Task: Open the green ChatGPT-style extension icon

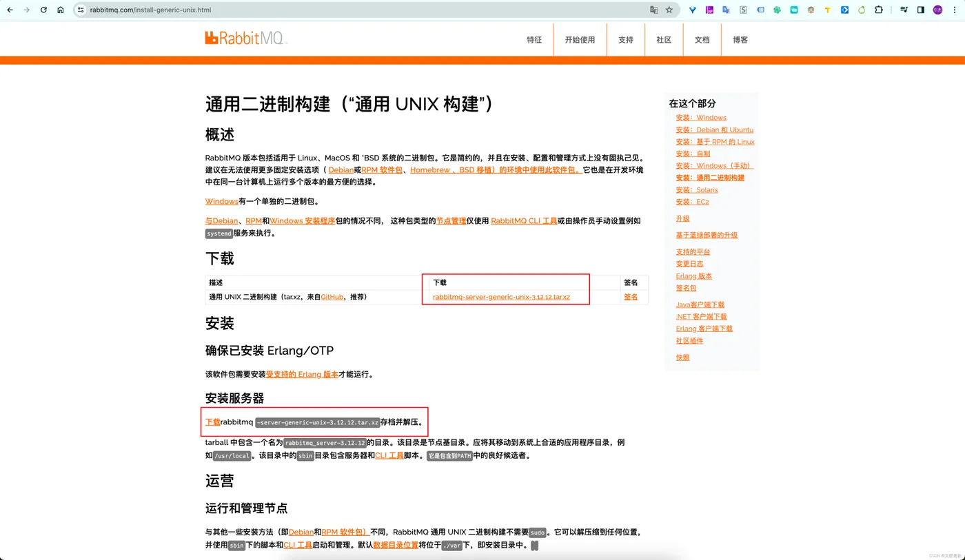Action: point(777,10)
